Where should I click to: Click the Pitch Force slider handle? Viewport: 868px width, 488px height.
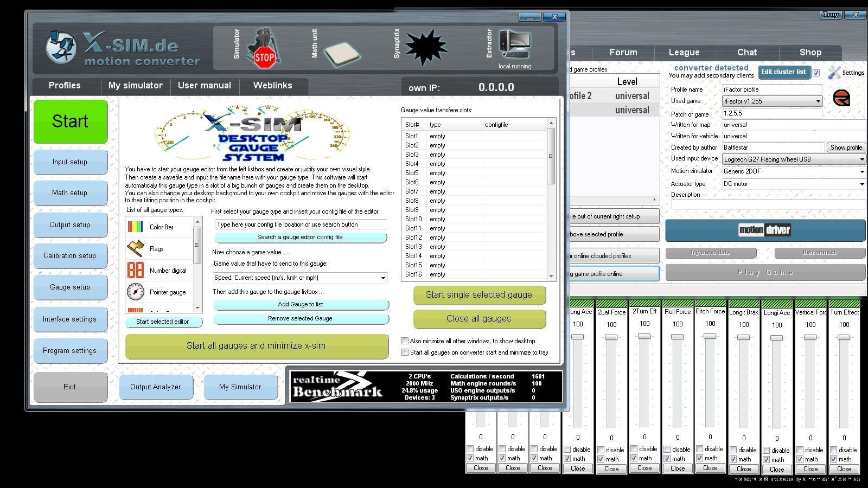pos(710,336)
